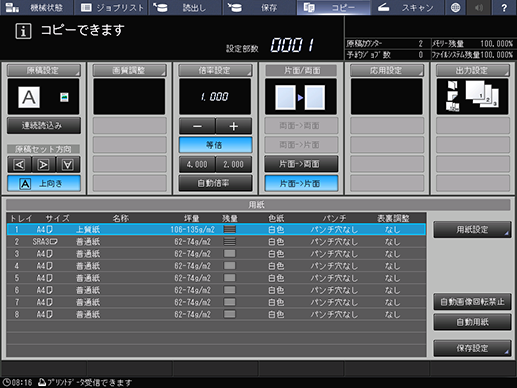Click the 1.000 zoom value display
The width and height of the screenshot is (517, 388).
(215, 97)
